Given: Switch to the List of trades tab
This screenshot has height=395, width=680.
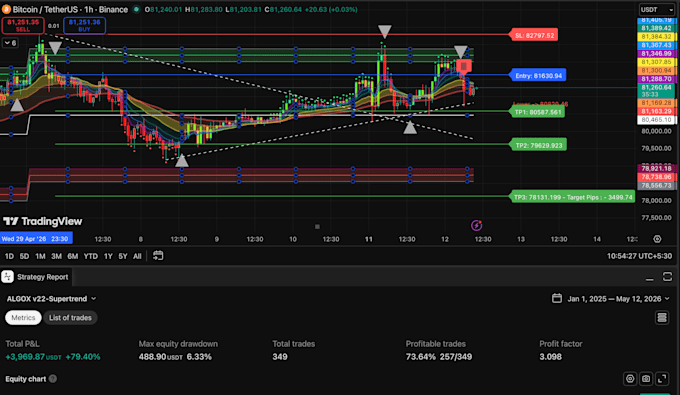Looking at the screenshot, I should point(70,318).
